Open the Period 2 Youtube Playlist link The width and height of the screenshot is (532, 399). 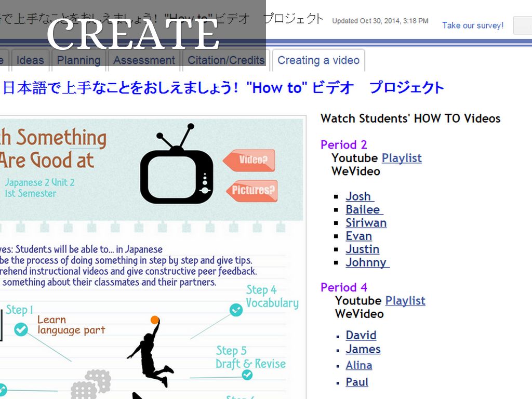point(402,158)
